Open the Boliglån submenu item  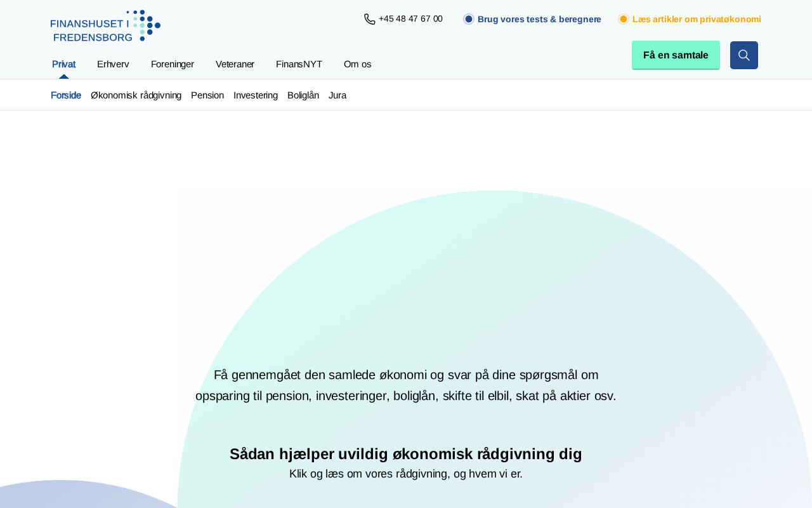(303, 95)
